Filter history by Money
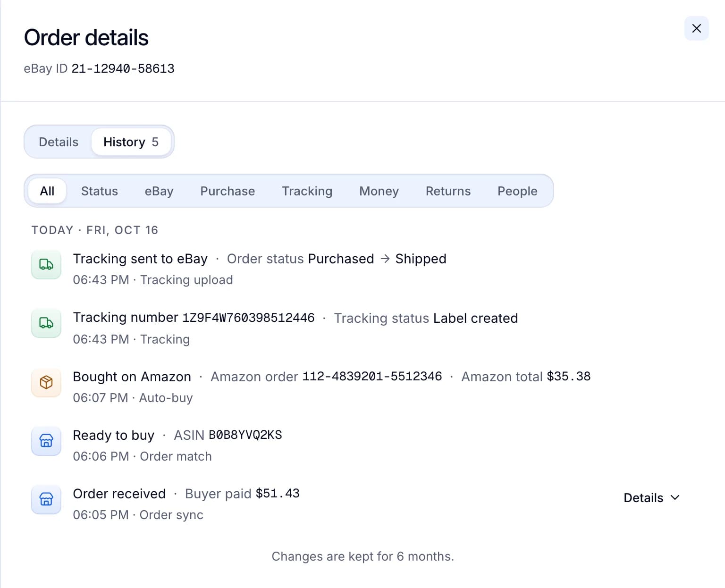The image size is (725, 588). (379, 191)
